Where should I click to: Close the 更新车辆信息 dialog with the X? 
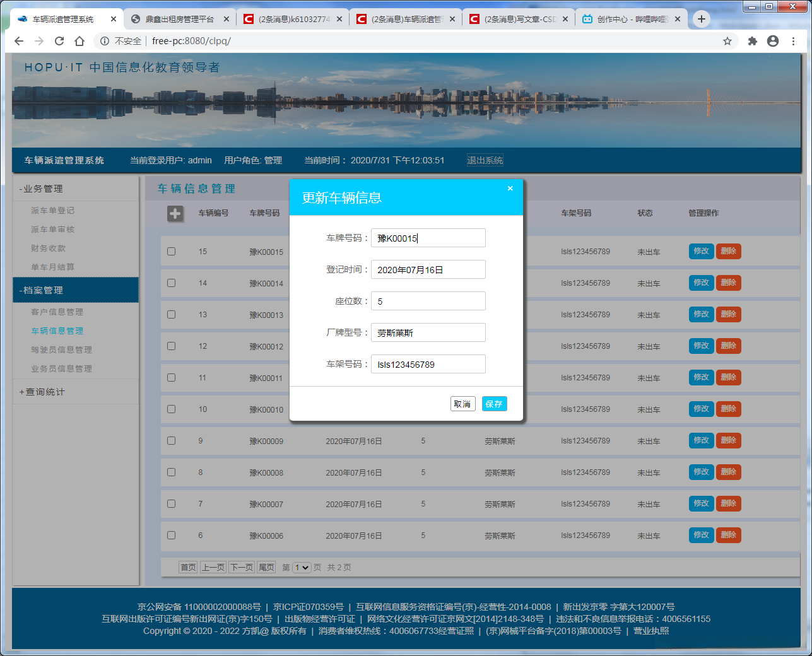pyautogui.click(x=510, y=189)
